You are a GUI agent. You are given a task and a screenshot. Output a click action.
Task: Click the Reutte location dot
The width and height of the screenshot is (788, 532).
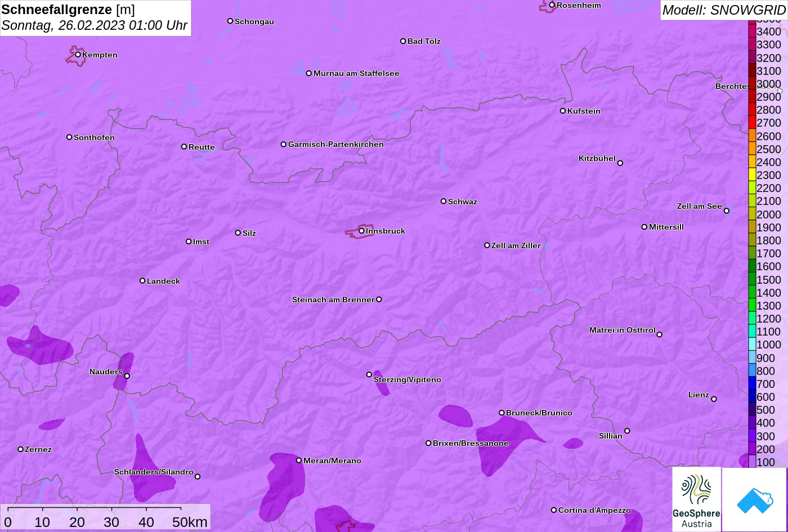coord(184,146)
